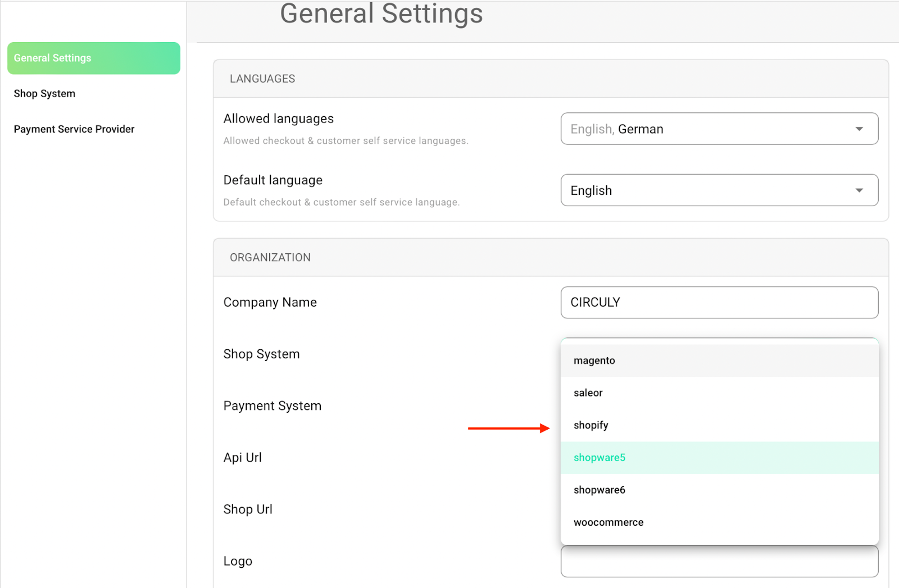The height and width of the screenshot is (588, 899).
Task: Click the Logo input field
Action: pos(719,562)
